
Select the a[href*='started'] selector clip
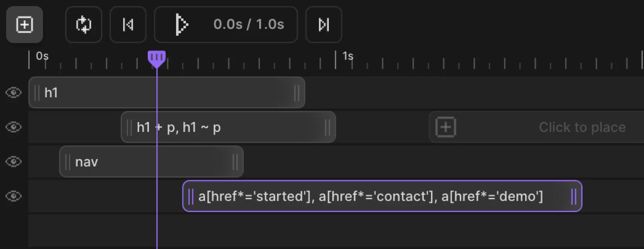[x=382, y=196]
